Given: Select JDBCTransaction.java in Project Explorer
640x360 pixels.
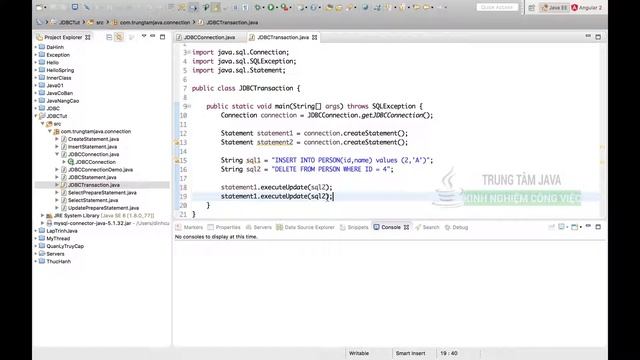Looking at the screenshot, I should coord(93,185).
